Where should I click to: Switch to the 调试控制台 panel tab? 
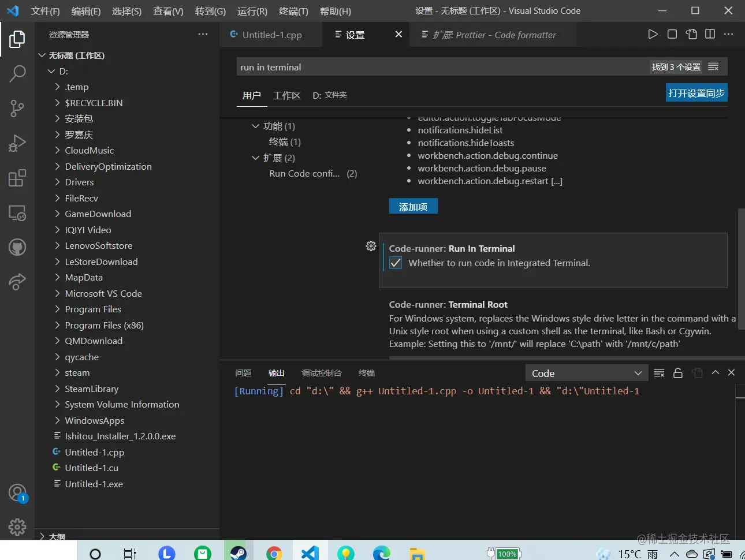(x=322, y=373)
